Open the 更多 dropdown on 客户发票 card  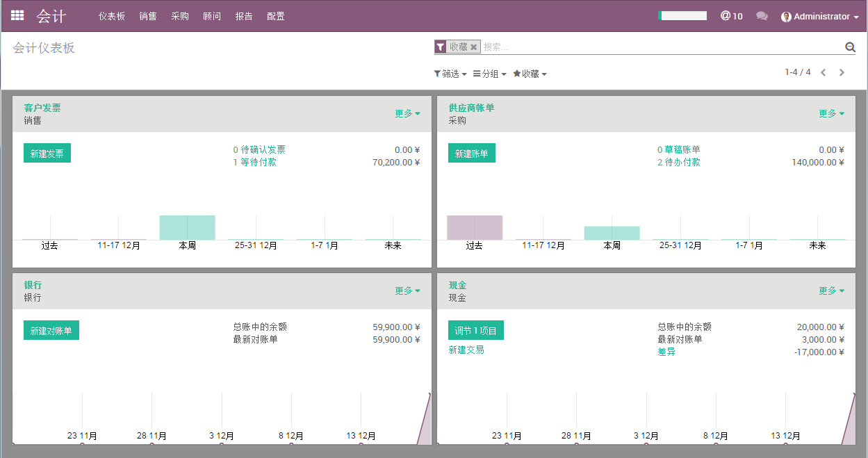(407, 113)
